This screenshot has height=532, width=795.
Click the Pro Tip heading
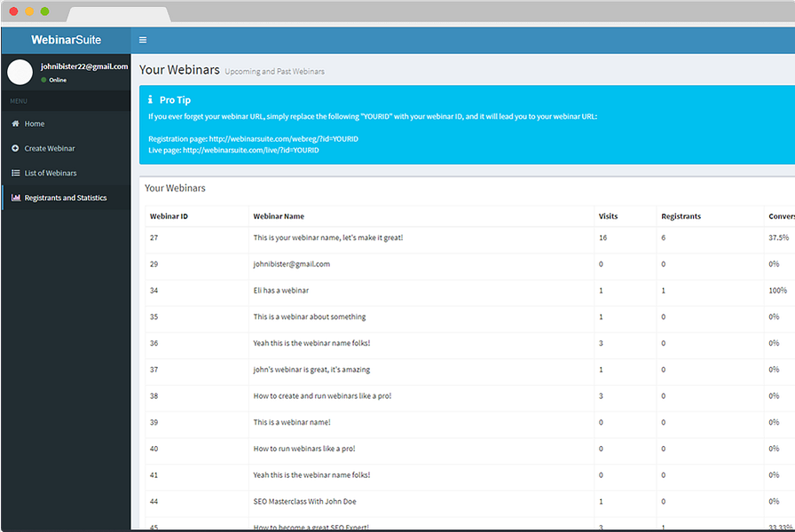[x=175, y=100]
